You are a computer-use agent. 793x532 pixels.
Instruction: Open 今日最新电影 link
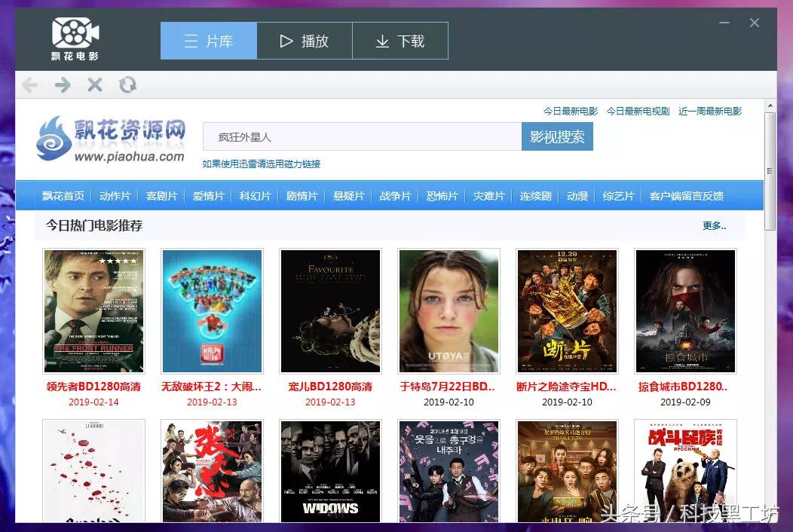coord(568,110)
